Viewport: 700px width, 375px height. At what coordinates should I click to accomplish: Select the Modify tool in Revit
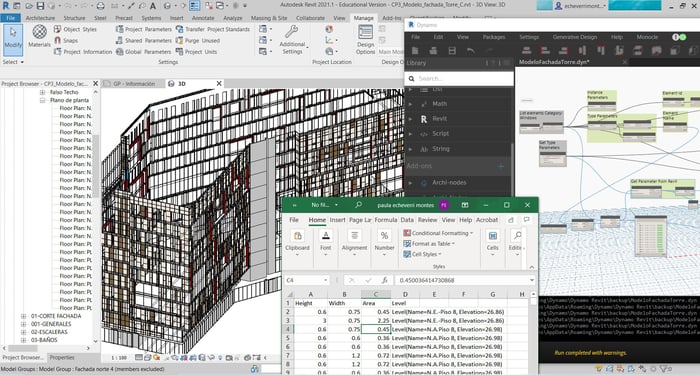click(x=12, y=39)
